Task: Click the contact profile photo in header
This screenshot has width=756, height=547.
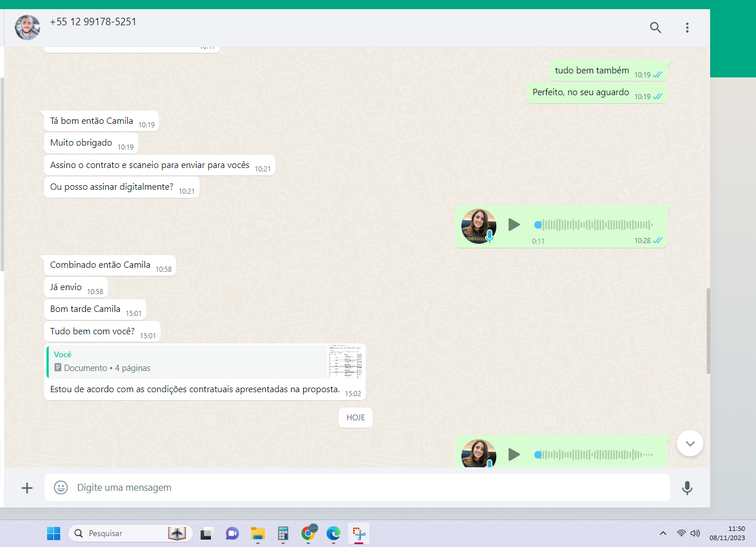Action: (x=28, y=28)
